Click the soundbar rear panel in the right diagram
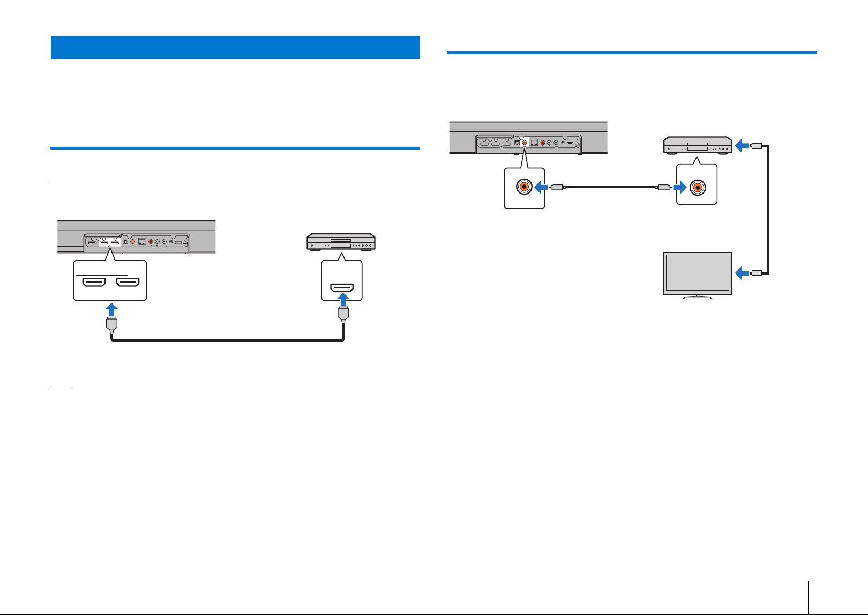The image size is (868, 615). (x=528, y=138)
